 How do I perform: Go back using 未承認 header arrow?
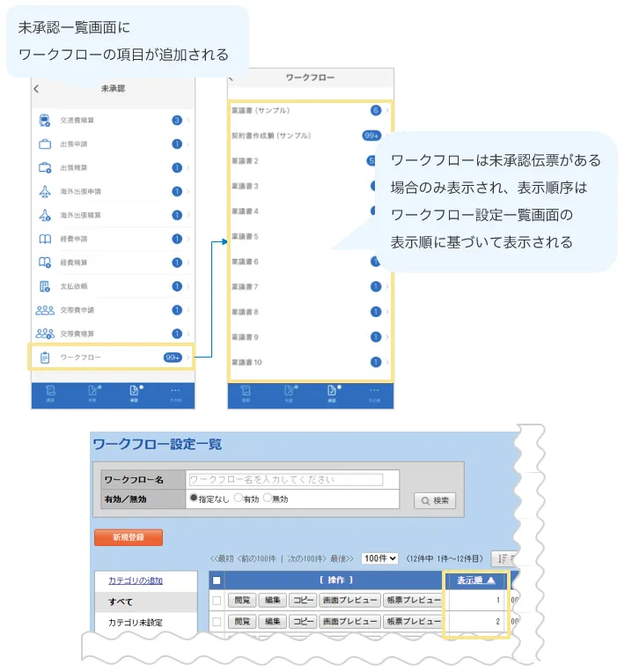click(37, 89)
